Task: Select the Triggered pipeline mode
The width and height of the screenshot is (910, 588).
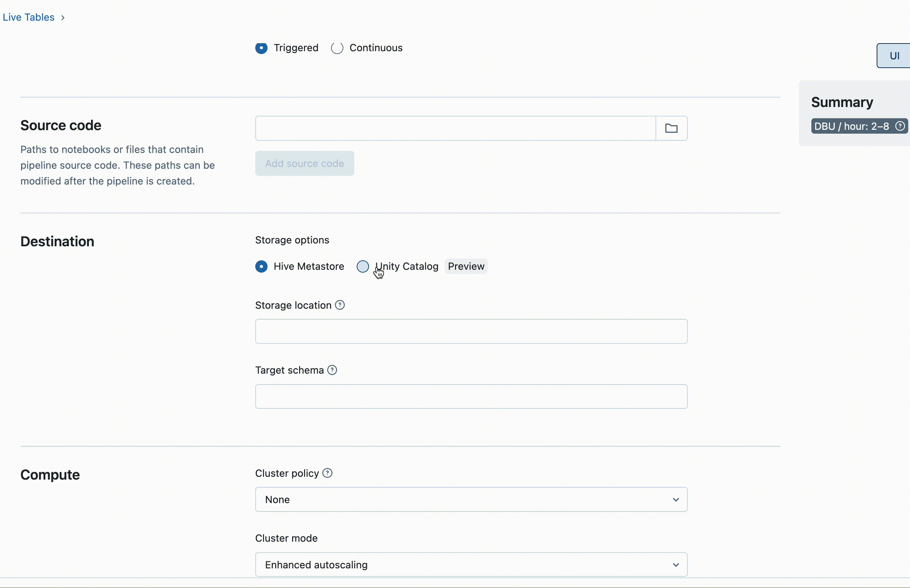Action: pyautogui.click(x=261, y=47)
